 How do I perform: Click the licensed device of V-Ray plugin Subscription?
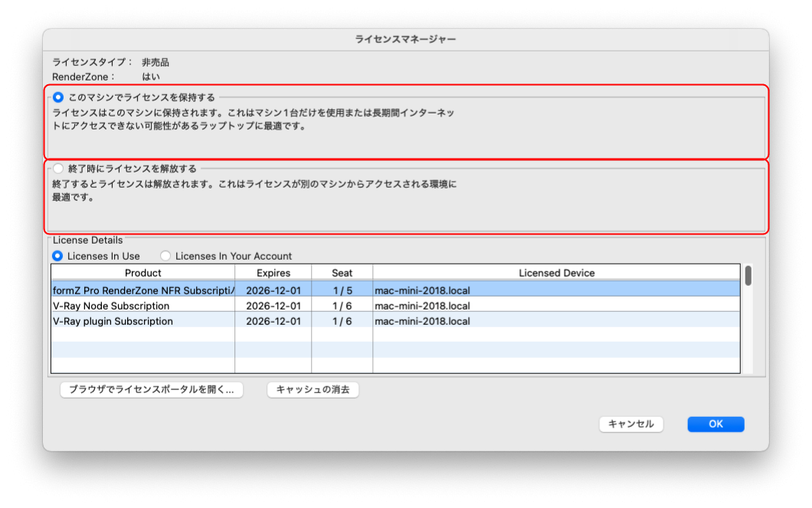[x=422, y=321]
